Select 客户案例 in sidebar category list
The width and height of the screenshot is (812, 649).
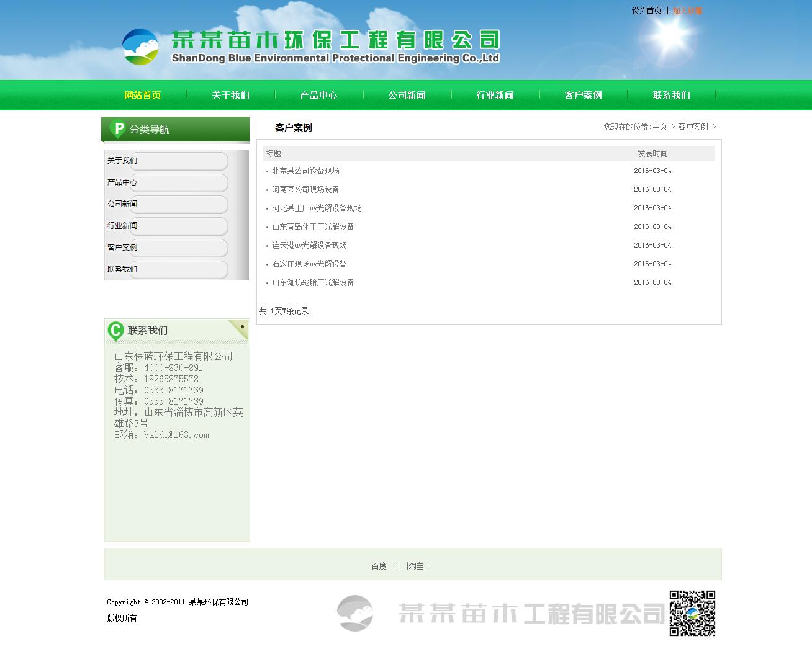click(122, 248)
